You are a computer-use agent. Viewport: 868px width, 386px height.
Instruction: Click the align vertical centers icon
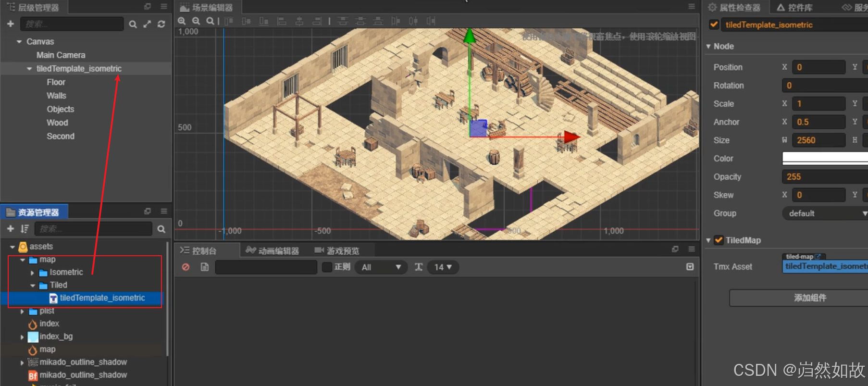coord(246,21)
